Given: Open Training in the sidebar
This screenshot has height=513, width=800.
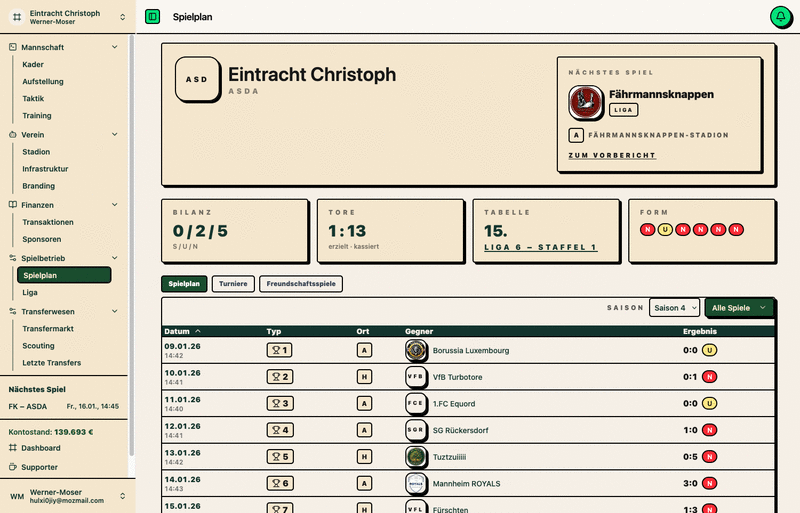Looking at the screenshot, I should [x=37, y=116].
